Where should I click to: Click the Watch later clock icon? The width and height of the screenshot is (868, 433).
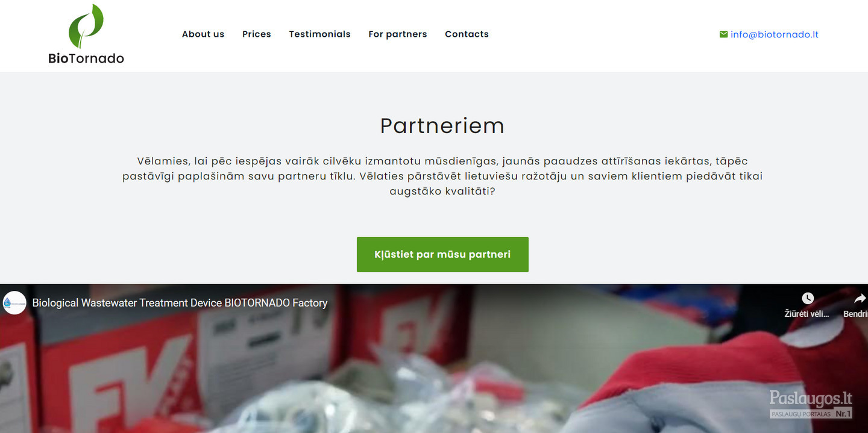tap(808, 298)
